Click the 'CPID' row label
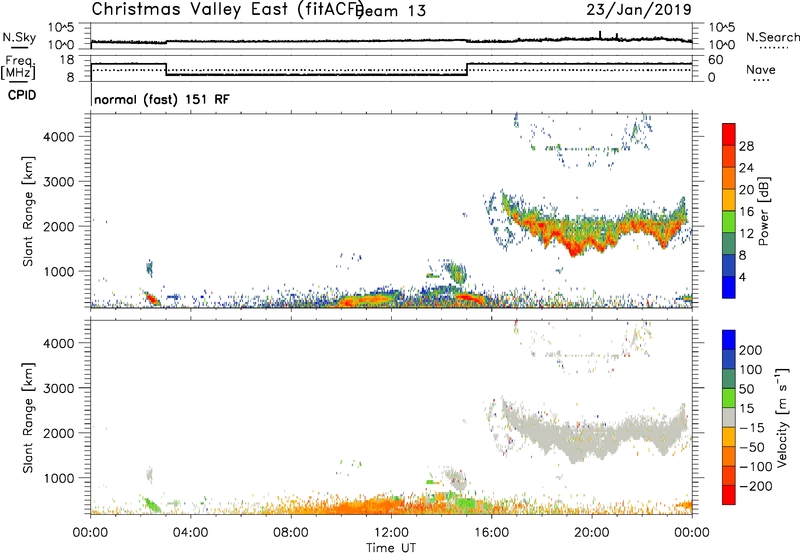This screenshot has width=800, height=554. pyautogui.click(x=22, y=95)
